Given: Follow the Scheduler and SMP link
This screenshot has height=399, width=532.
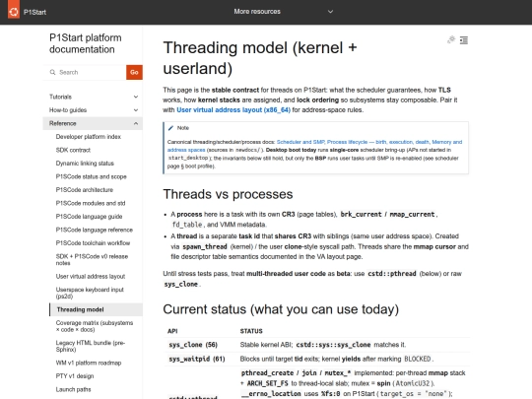Looking at the screenshot, I should pos(300,142).
